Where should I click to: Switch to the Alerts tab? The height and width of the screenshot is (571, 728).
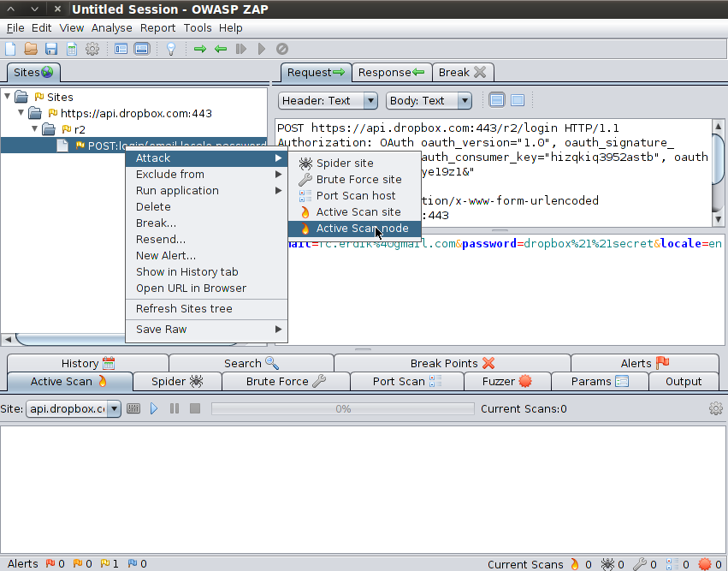tap(645, 363)
